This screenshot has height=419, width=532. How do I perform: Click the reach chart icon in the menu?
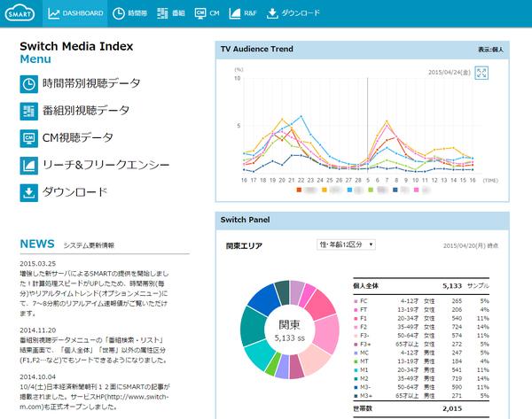29,166
